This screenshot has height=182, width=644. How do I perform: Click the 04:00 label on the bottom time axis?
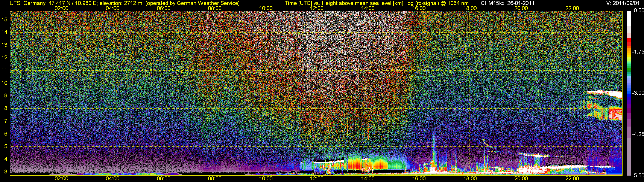coord(112,179)
